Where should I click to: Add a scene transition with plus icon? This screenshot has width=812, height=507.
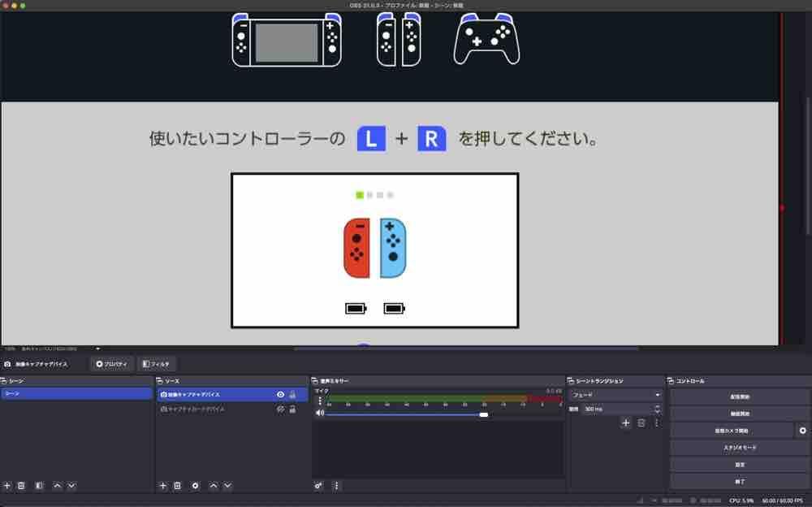pyautogui.click(x=625, y=423)
